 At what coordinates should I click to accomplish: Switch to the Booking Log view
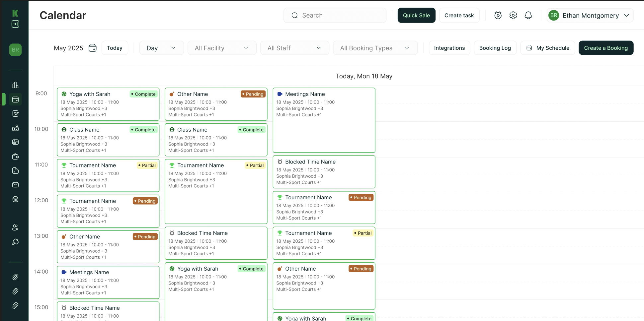(x=495, y=48)
